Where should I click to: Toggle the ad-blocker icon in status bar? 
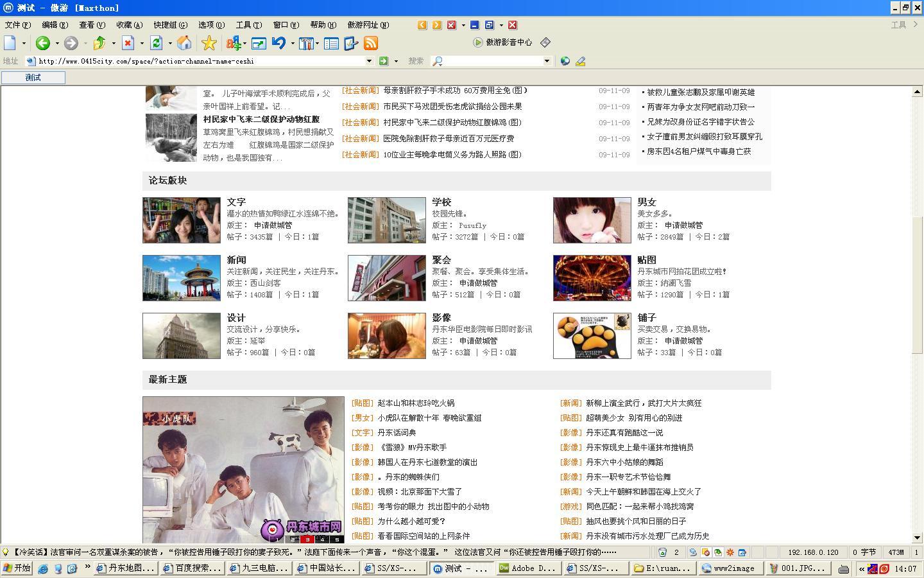[705, 552]
